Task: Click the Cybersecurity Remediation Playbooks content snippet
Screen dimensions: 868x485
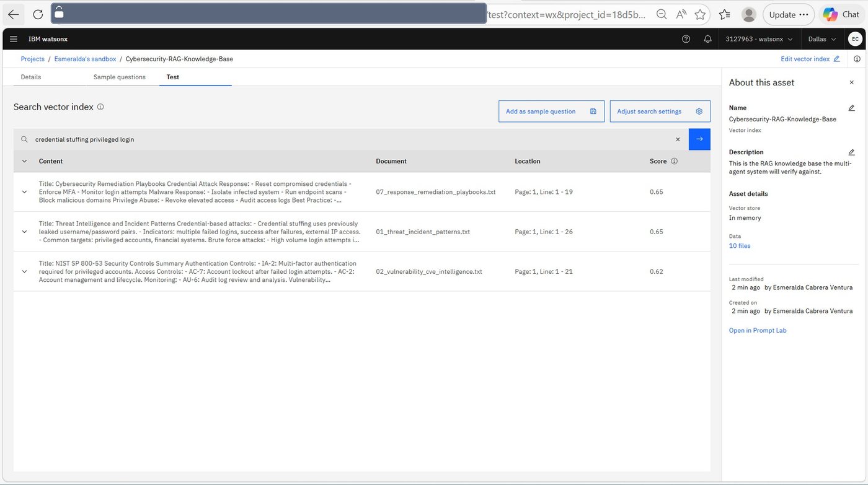Action: point(195,192)
